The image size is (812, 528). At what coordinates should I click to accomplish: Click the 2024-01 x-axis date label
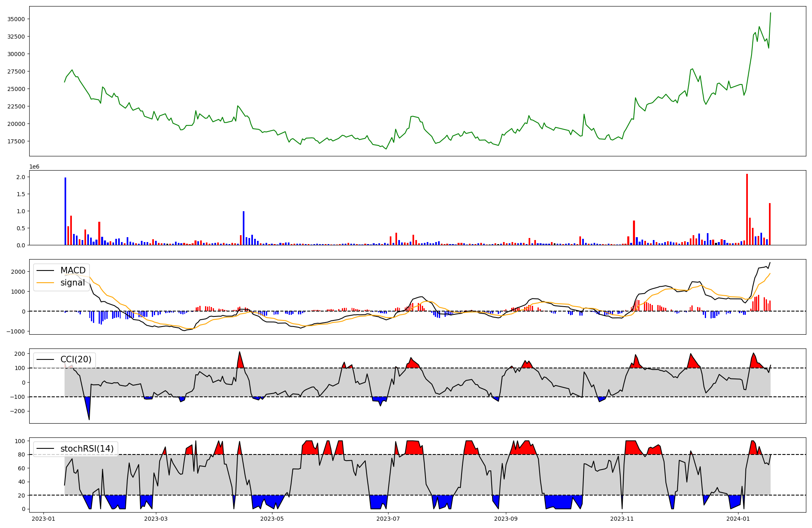(738, 519)
